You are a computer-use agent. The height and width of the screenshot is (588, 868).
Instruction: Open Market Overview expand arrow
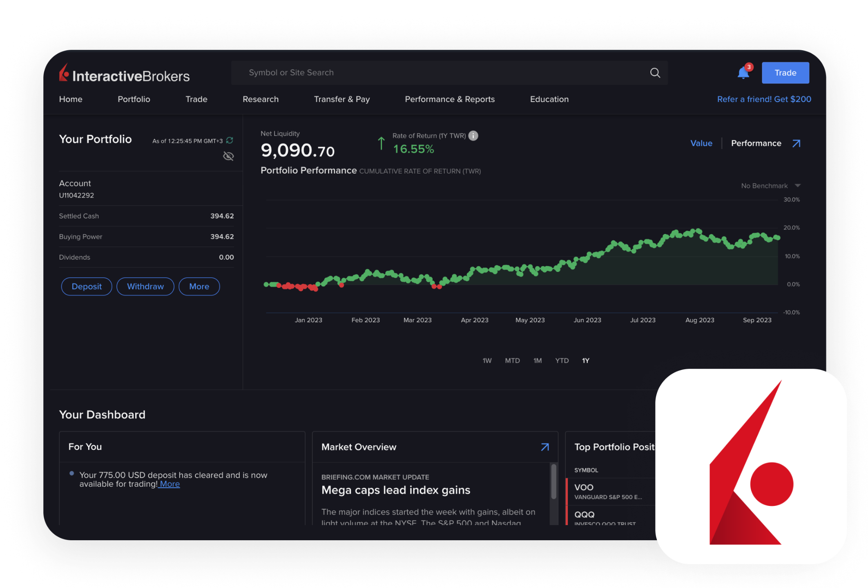click(544, 447)
